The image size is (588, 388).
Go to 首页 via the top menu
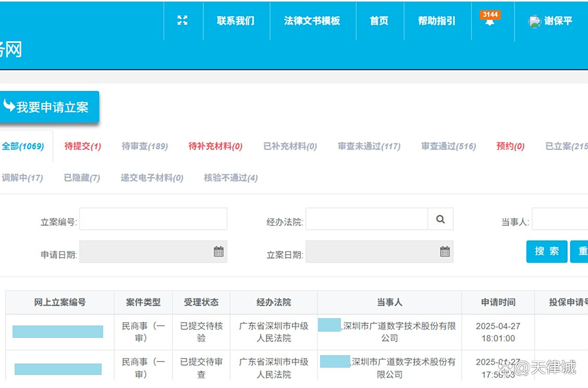click(x=378, y=21)
